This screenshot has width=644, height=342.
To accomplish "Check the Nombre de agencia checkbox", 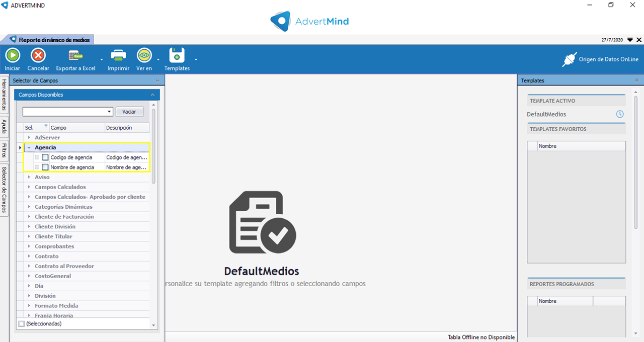I will [45, 167].
